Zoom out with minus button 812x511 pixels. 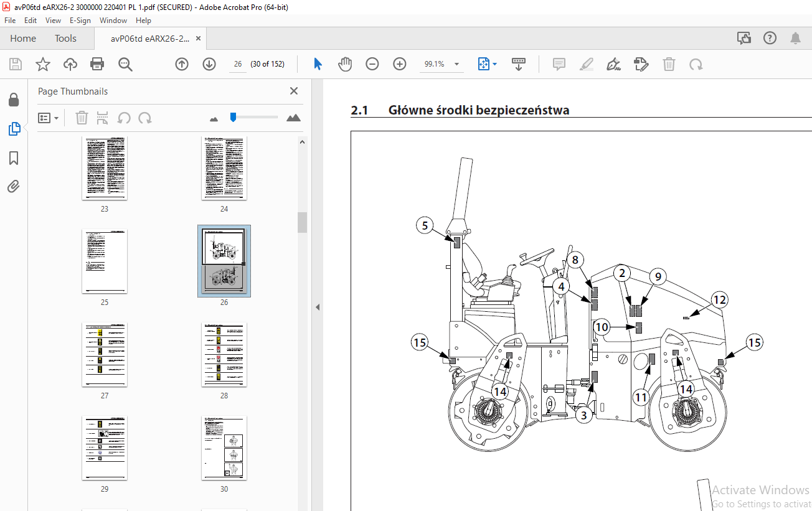[372, 64]
